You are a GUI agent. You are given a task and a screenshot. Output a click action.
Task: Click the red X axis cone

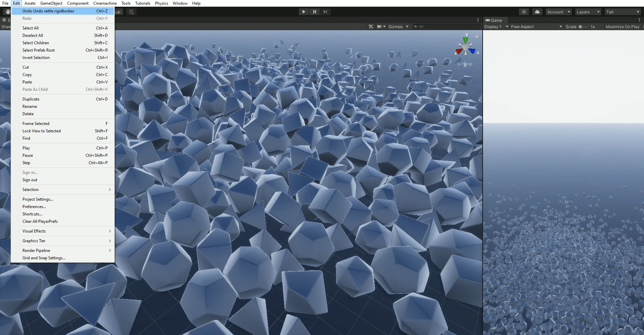(x=459, y=51)
